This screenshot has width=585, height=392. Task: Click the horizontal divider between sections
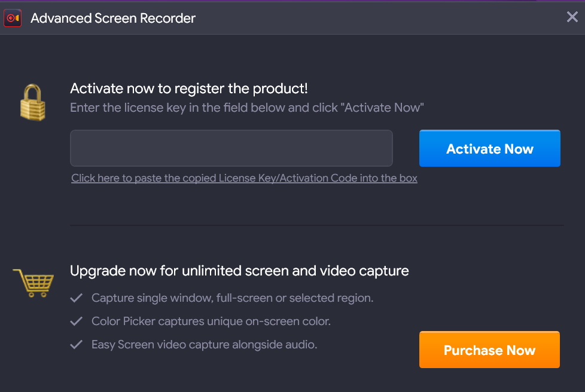[316, 225]
